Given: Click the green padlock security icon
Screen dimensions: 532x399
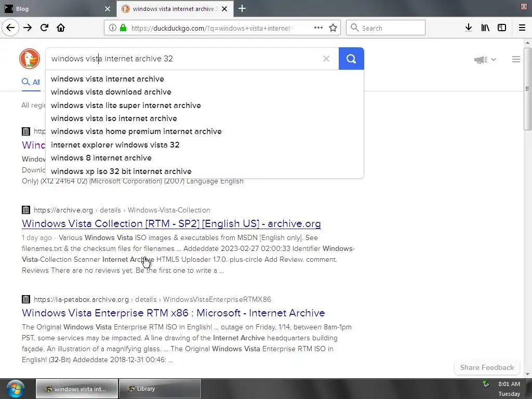Looking at the screenshot, I should tap(123, 28).
